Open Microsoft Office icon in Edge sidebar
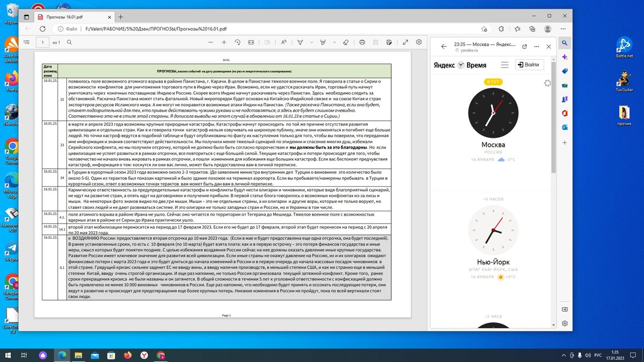Viewport: 644px width, 362px height. [565, 113]
